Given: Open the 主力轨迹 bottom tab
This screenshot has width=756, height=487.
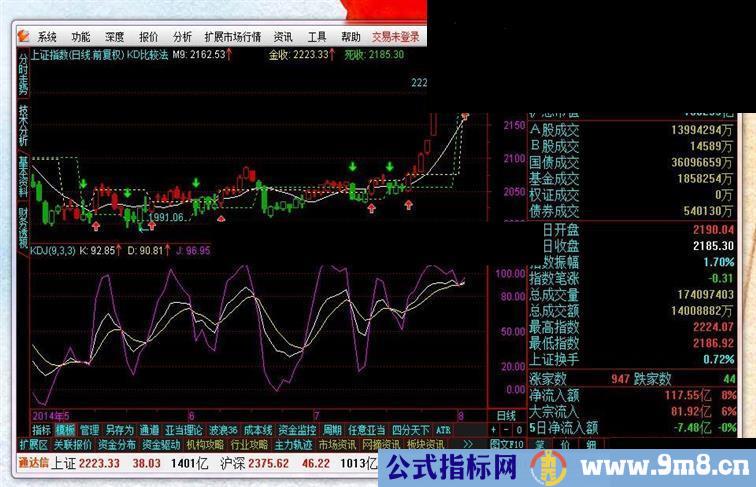Looking at the screenshot, I should pos(294,443).
